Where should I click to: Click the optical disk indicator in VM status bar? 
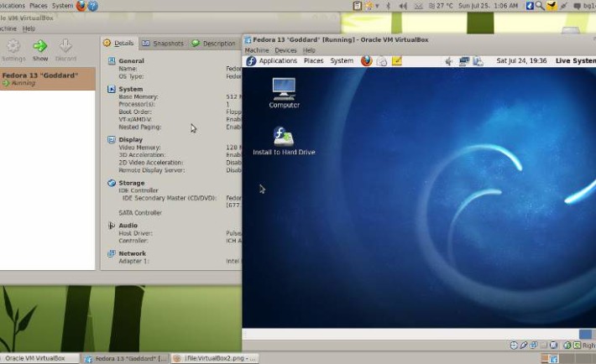(514, 345)
